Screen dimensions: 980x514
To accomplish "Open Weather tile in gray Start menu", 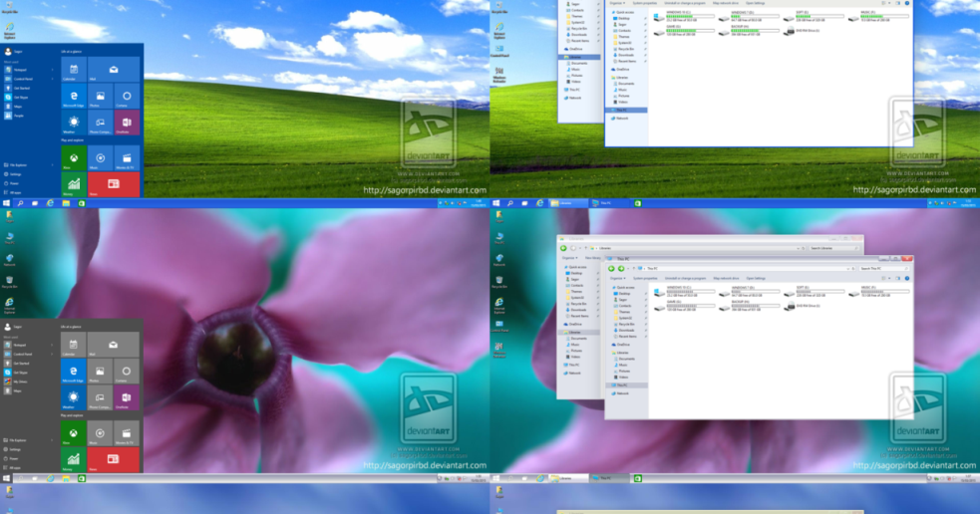I will click(x=73, y=397).
